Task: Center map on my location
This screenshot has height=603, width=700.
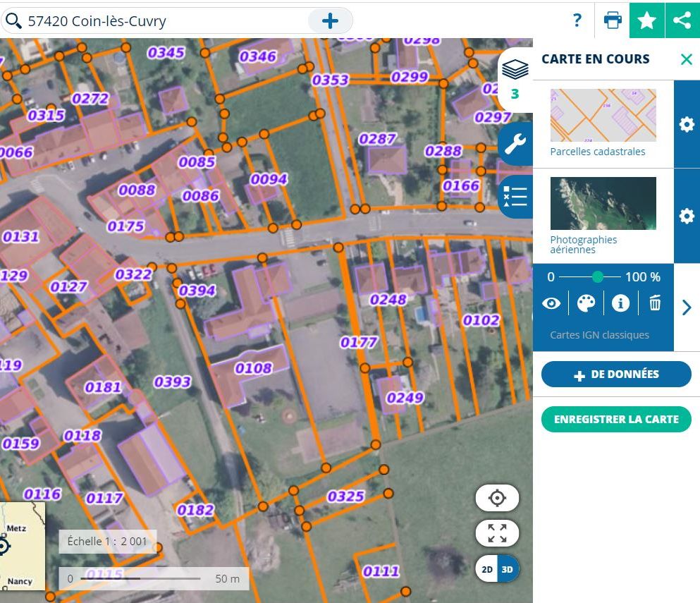Action: click(x=497, y=498)
